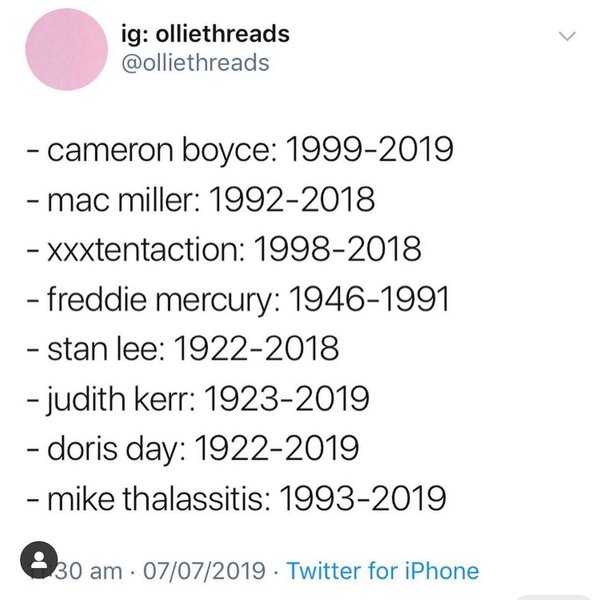Open the "ig: olliethreads" display name
The width and height of the screenshot is (600, 600).
tap(211, 34)
